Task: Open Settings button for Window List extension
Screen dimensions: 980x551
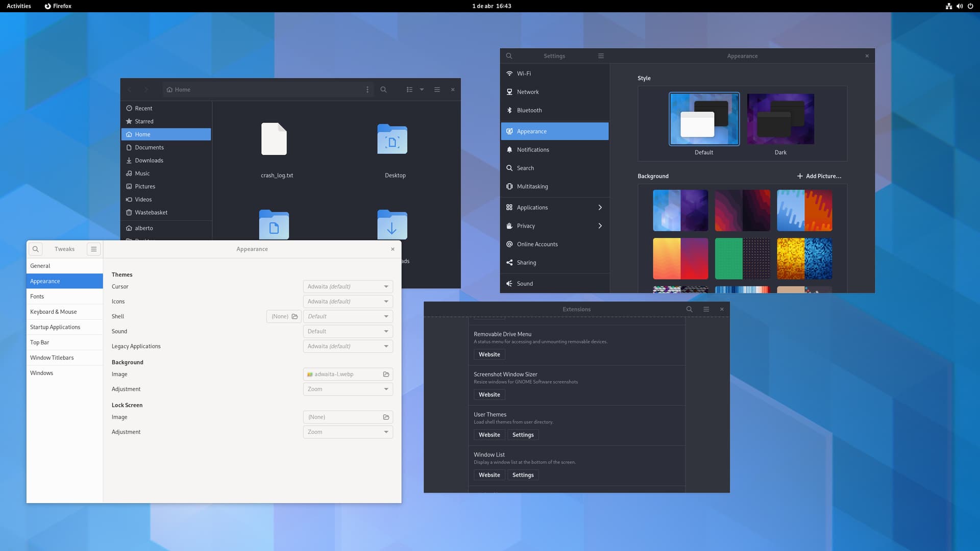Action: 523,475
